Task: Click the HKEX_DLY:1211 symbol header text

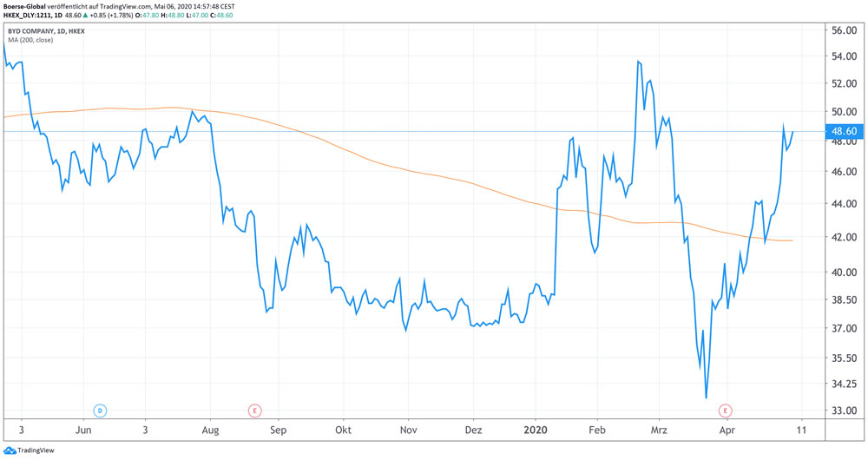Action: 25,15
